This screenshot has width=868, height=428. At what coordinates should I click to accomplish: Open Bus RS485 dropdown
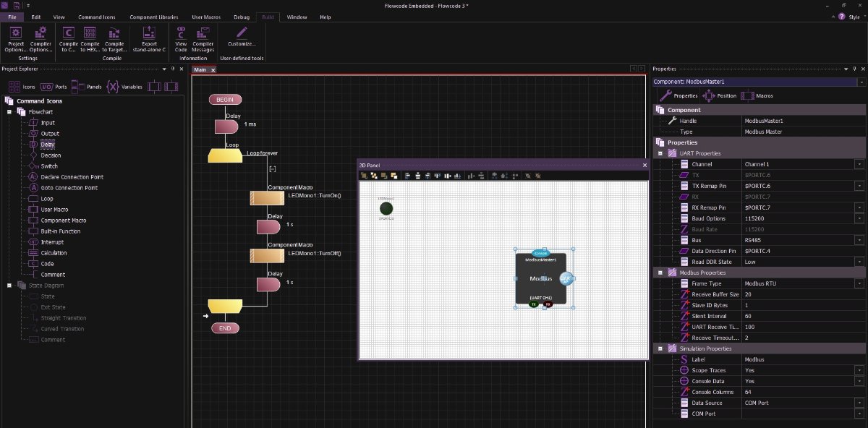[860, 240]
